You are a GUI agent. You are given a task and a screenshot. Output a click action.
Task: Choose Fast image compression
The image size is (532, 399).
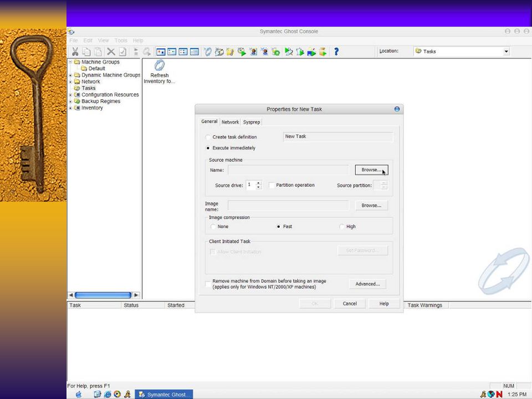tap(279, 226)
